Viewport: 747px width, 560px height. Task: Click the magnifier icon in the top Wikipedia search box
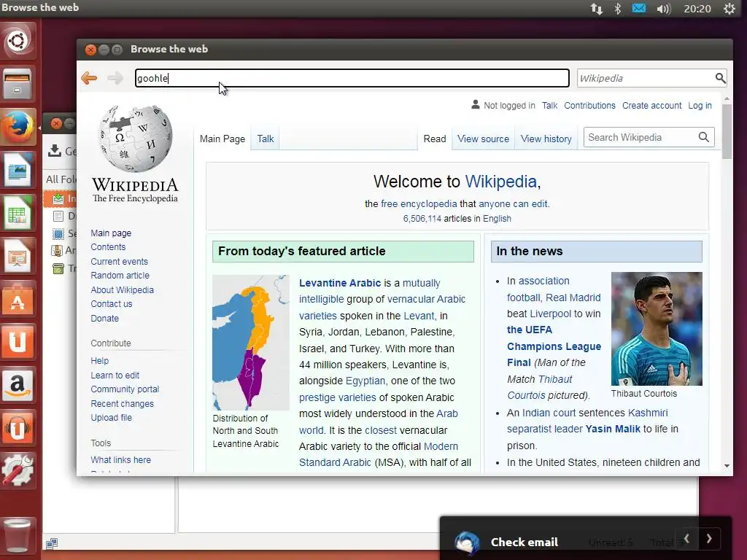(x=720, y=77)
